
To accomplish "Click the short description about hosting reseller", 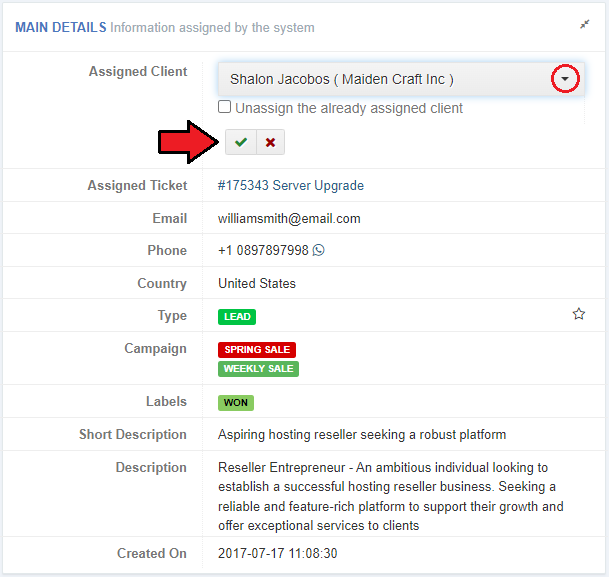I will pyautogui.click(x=362, y=434).
